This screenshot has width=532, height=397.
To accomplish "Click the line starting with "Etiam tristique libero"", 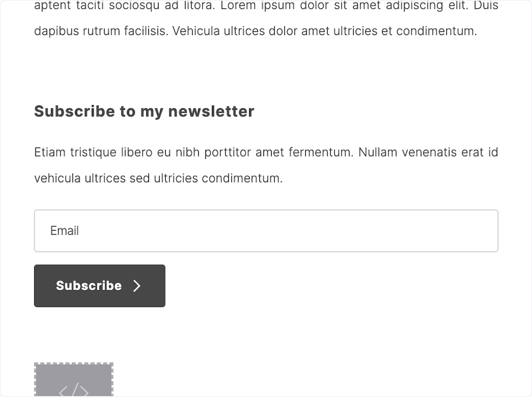I will (x=266, y=153).
